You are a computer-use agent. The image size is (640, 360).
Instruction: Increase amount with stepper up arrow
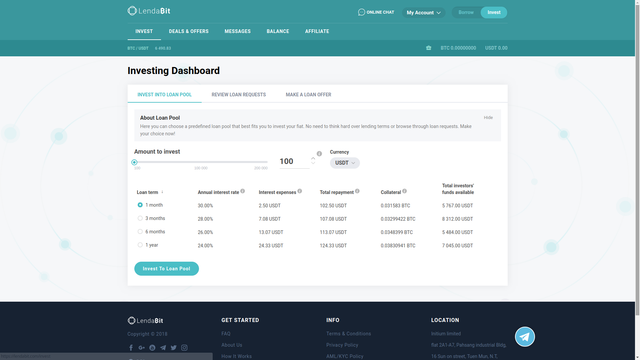pyautogui.click(x=313, y=158)
